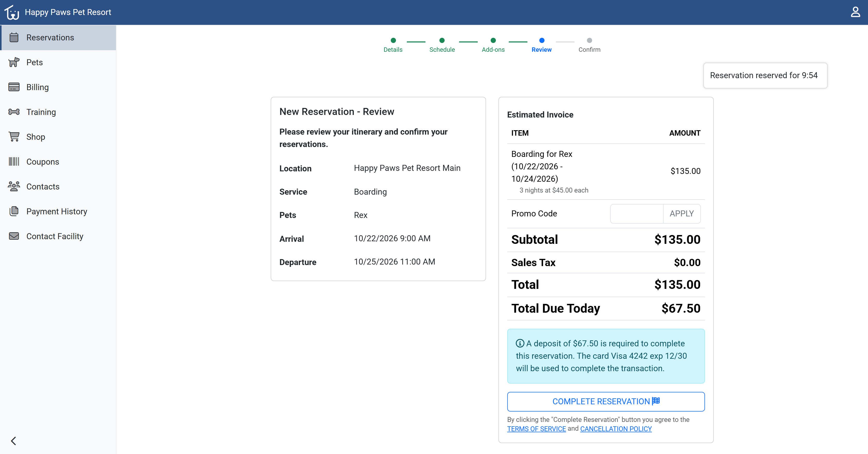Screen dimensions: 868x454
Task: Click the Total Due Today $67.50 amount
Action: [681, 308]
